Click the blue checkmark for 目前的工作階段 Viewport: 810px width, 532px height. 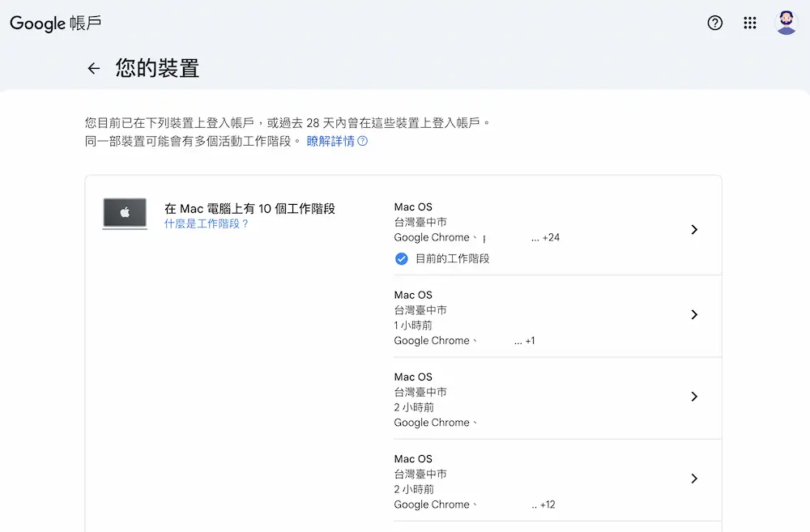(401, 259)
